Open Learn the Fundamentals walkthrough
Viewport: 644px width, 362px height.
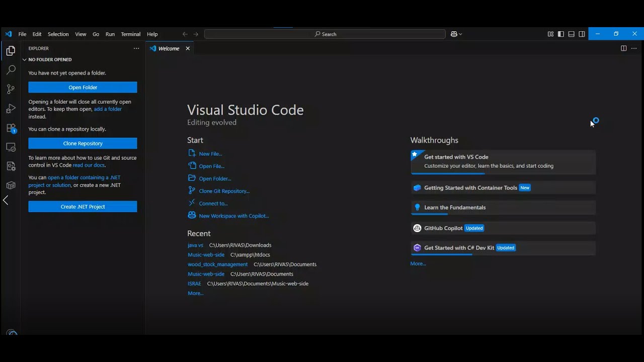click(503, 207)
